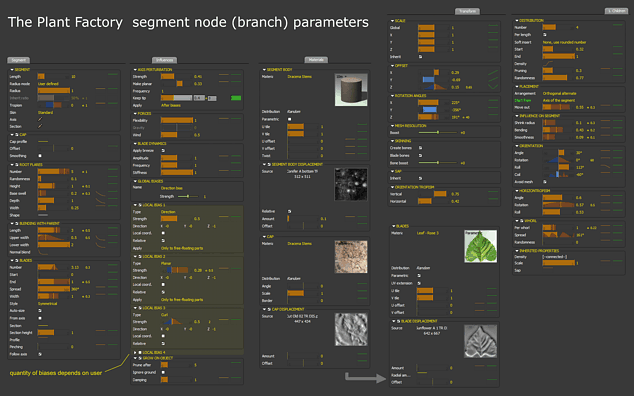Toggle Blade bones checkbox
Screen dimensions: 634x396
tap(420, 155)
